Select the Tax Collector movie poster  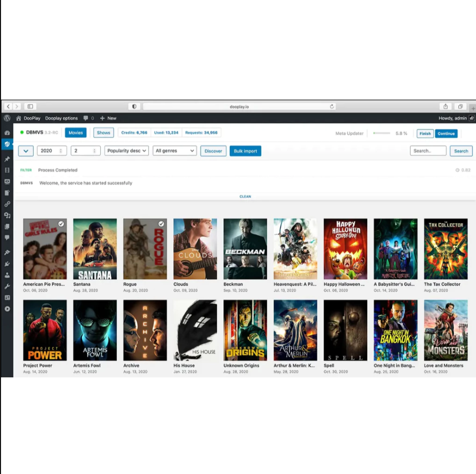[446, 249]
